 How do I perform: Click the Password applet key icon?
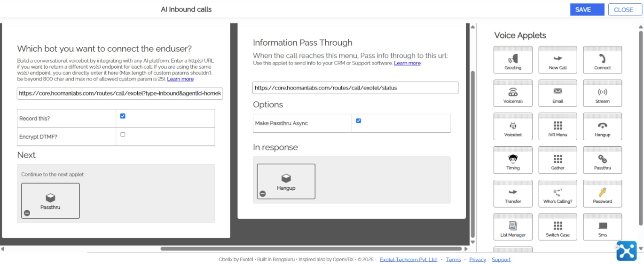coord(602,192)
